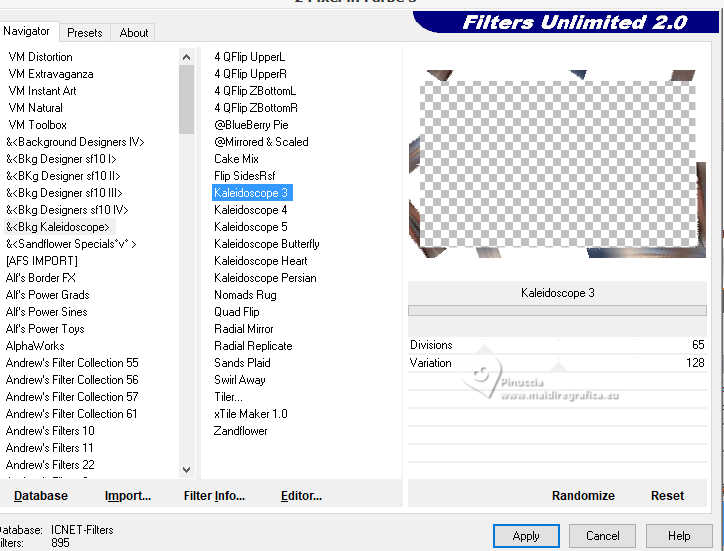Select &<Bkg Designer sf10 I> category
Image resolution: width=724 pixels, height=551 pixels.
coord(61,159)
